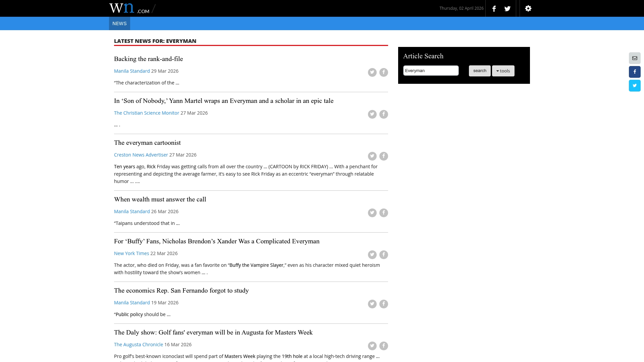The height and width of the screenshot is (362, 644).
Task: Tweet the Daly show golf article
Action: 372,346
